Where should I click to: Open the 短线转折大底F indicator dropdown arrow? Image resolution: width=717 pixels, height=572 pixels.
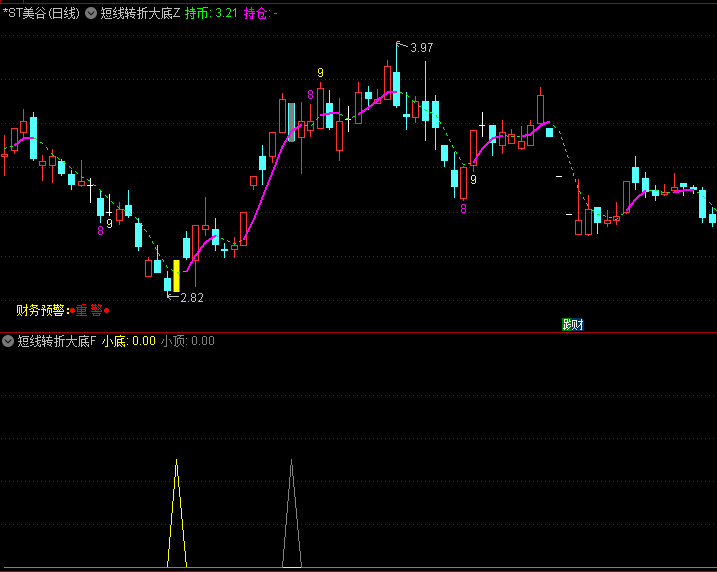click(8, 341)
